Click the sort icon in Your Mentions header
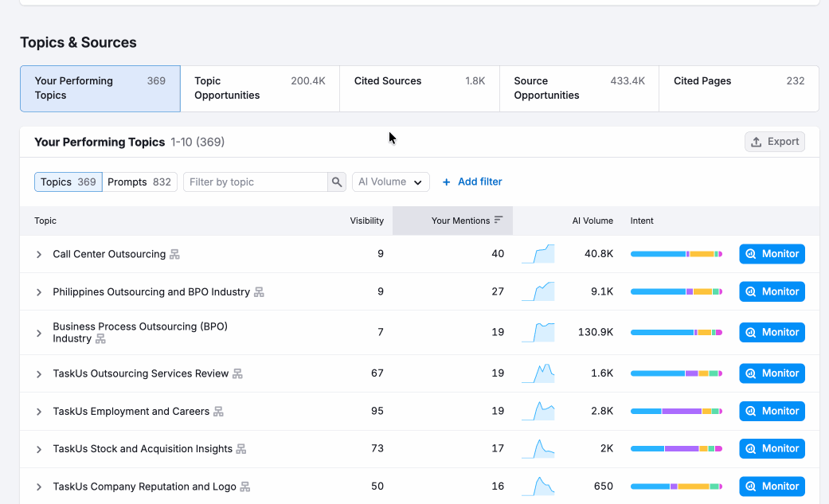This screenshot has height=504, width=829. click(x=498, y=220)
